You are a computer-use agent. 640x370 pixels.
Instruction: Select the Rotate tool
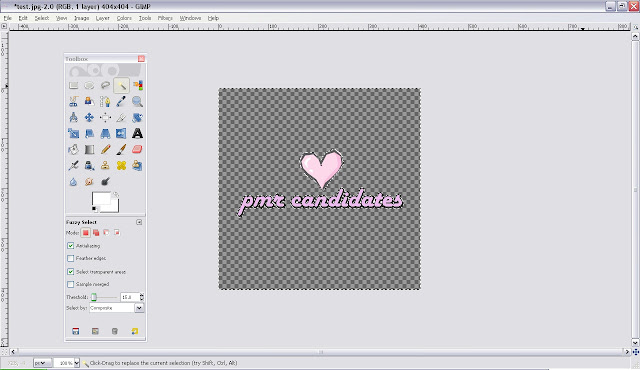tap(138, 117)
